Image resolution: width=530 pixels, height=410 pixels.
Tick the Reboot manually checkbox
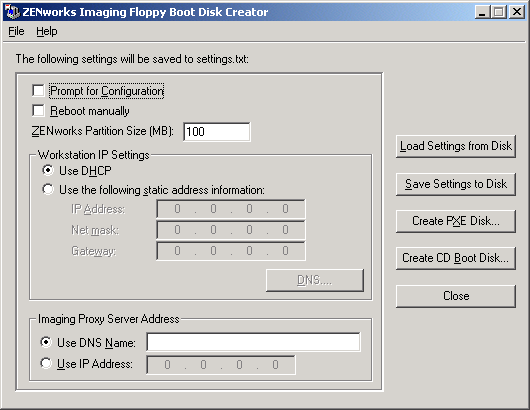[38, 111]
